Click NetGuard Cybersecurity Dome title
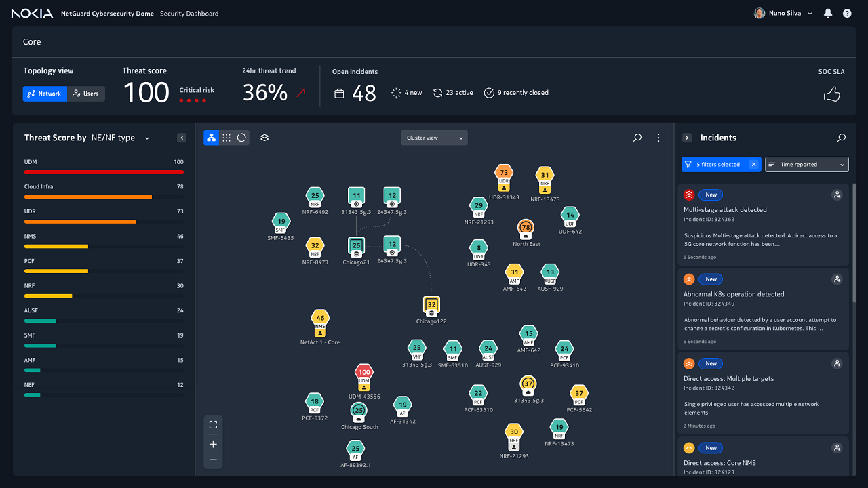 107,14
